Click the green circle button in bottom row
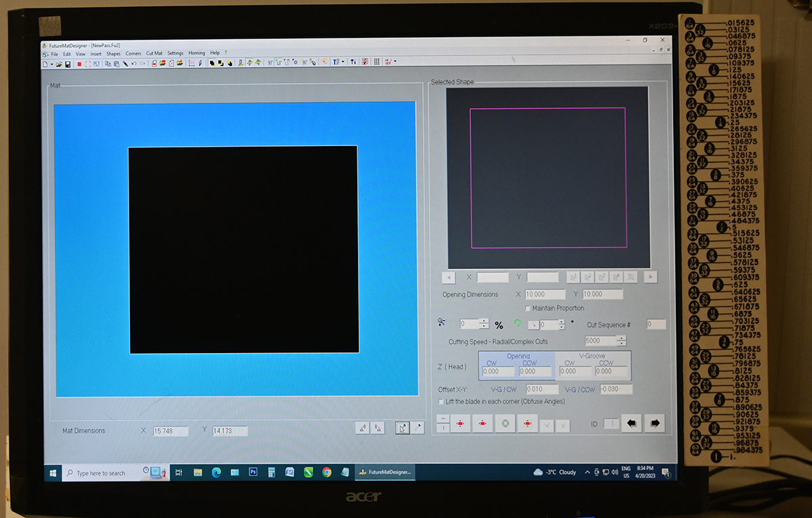This screenshot has width=812, height=518. (505, 423)
